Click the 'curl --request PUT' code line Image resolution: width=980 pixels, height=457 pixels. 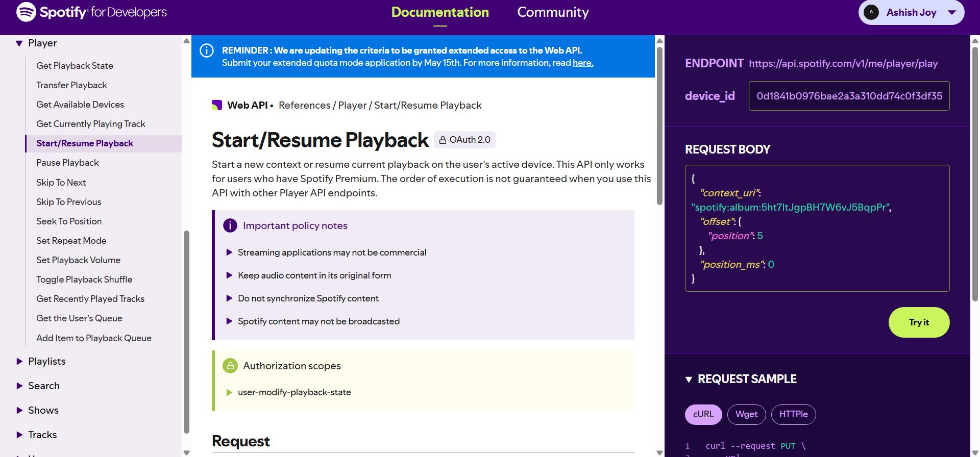point(755,446)
